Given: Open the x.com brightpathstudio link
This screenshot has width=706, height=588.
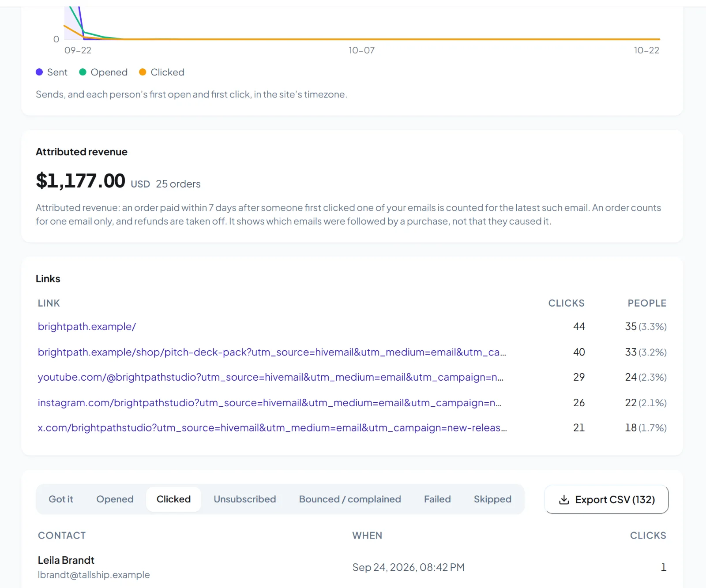Looking at the screenshot, I should coord(272,428).
